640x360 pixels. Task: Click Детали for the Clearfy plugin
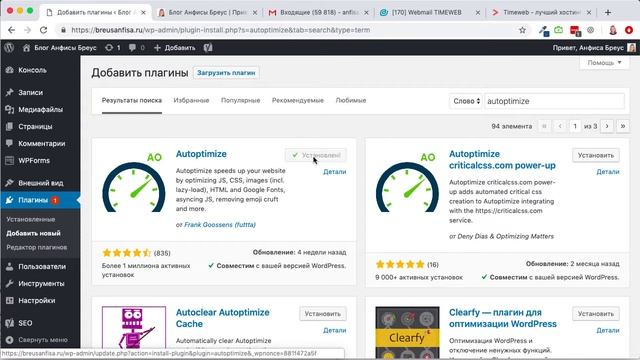click(x=608, y=330)
